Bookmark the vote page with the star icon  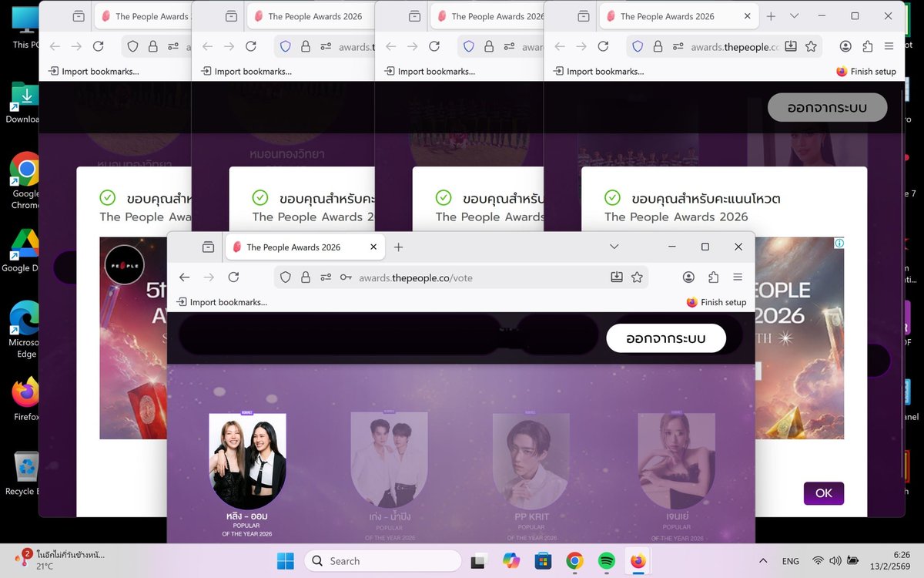638,277
